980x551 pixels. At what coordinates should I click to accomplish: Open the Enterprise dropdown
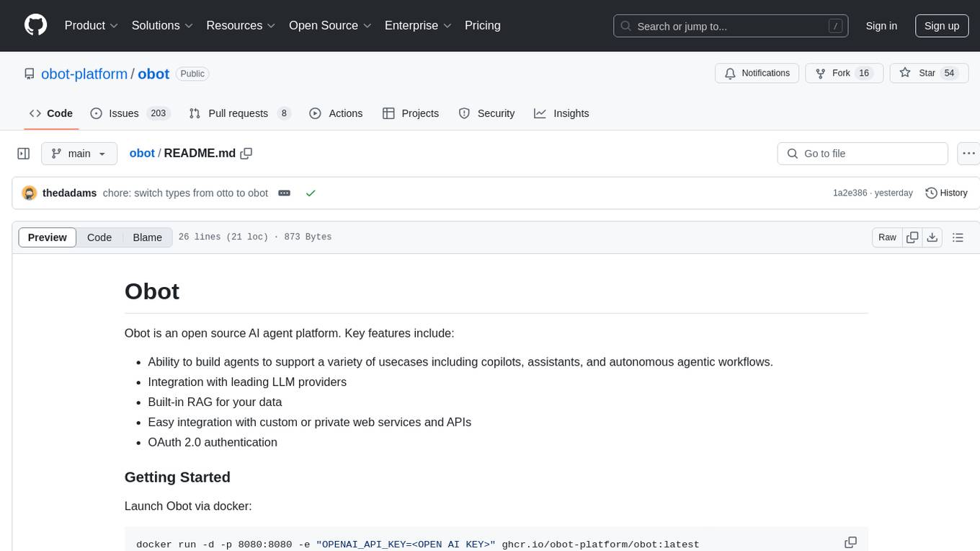(x=419, y=25)
